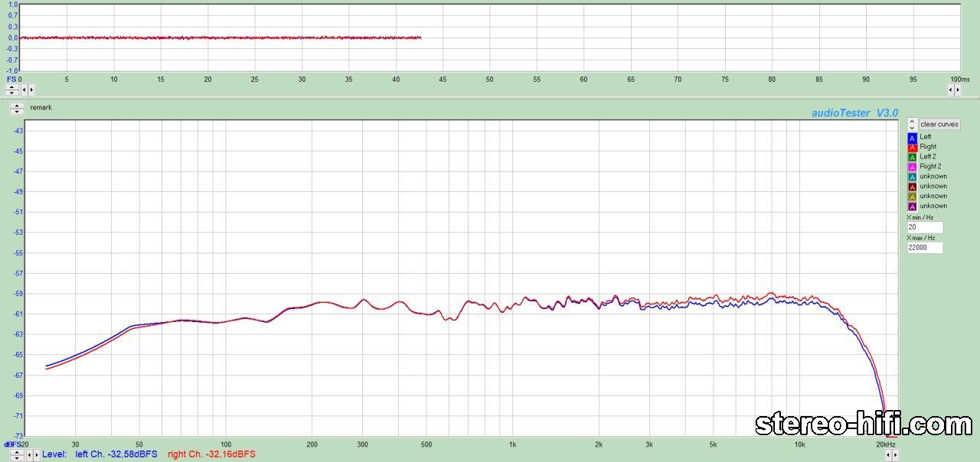Click the red Right curve icon
Viewport: 980px width, 462px height.
pos(912,147)
